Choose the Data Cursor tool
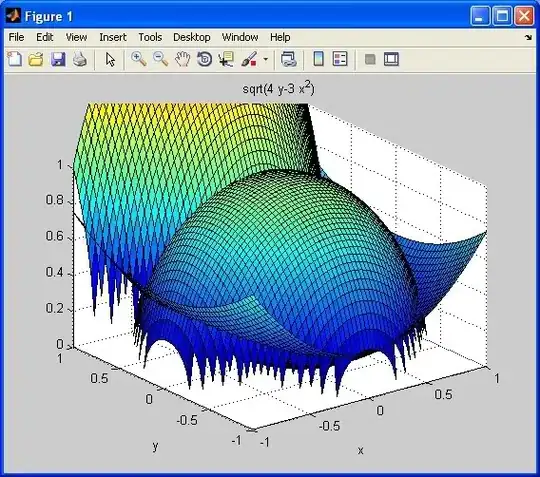The width and height of the screenshot is (540, 477). [226, 59]
